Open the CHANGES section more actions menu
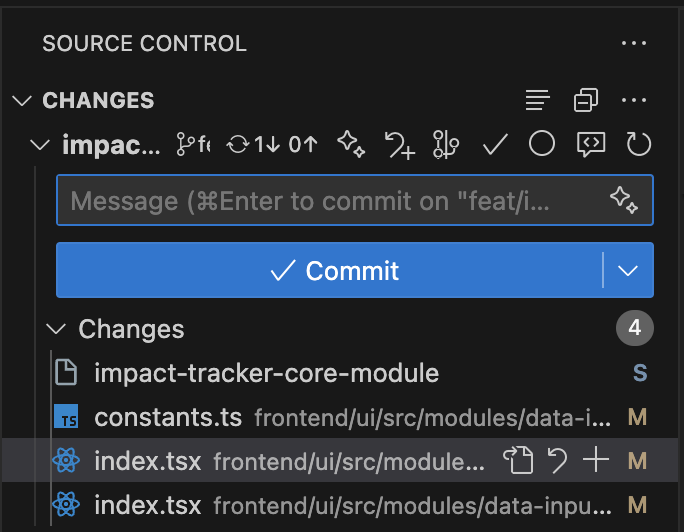This screenshot has width=684, height=532. (x=634, y=100)
